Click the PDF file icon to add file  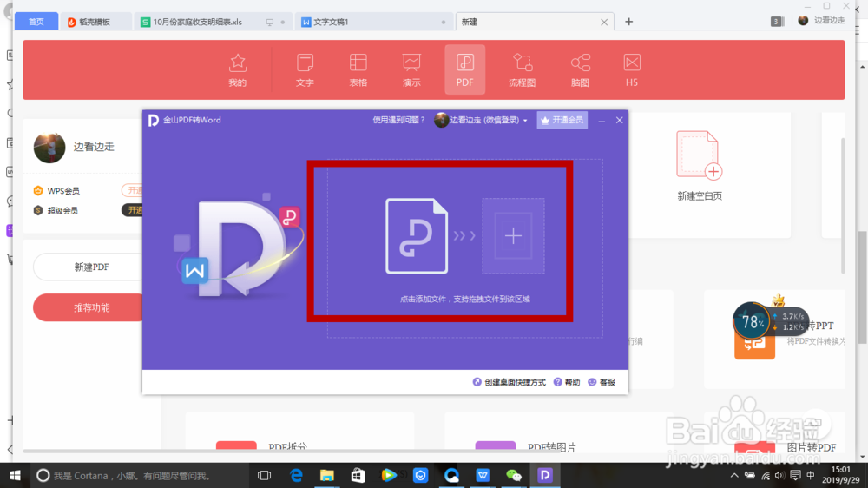(417, 236)
